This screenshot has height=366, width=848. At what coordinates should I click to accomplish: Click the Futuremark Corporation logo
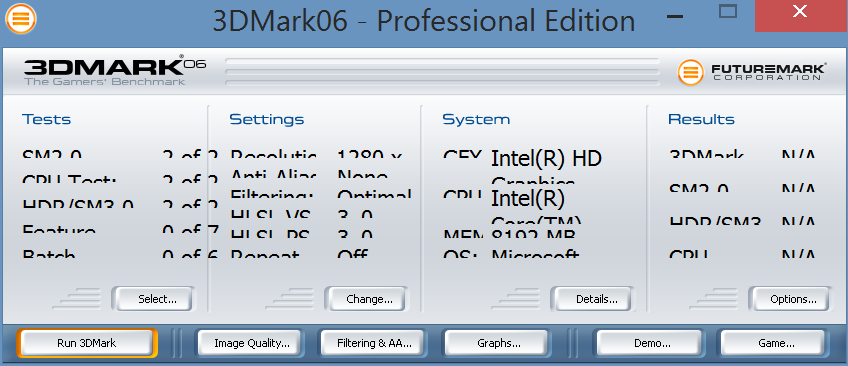coord(752,72)
